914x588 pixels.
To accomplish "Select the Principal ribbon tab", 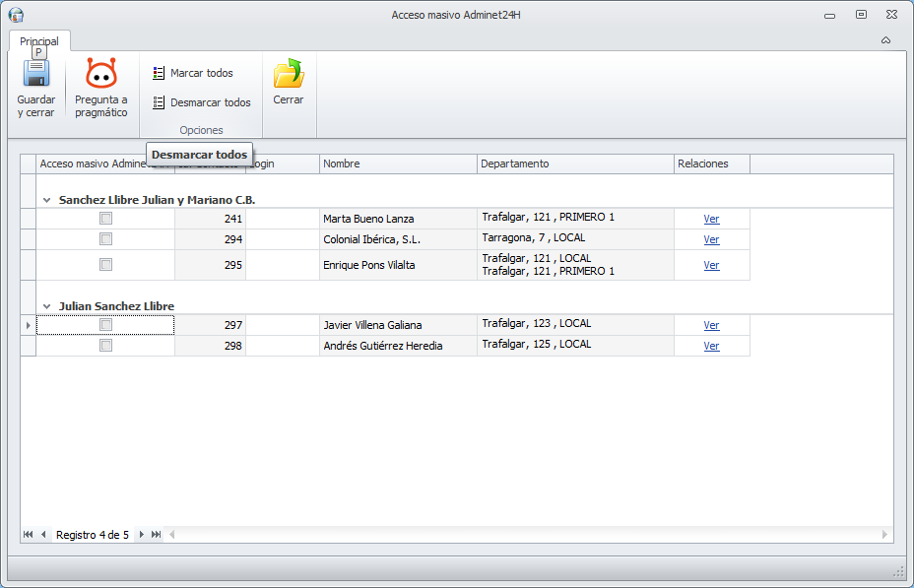I will pyautogui.click(x=39, y=41).
